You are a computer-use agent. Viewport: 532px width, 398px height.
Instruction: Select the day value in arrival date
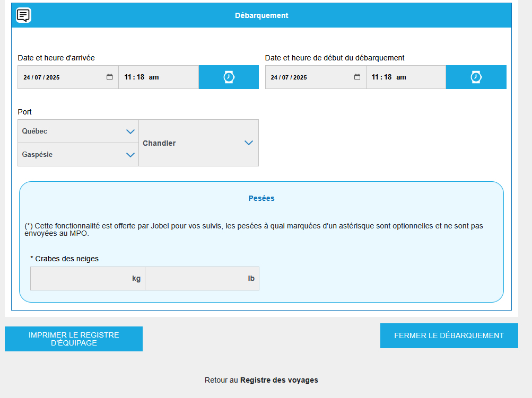coord(27,77)
